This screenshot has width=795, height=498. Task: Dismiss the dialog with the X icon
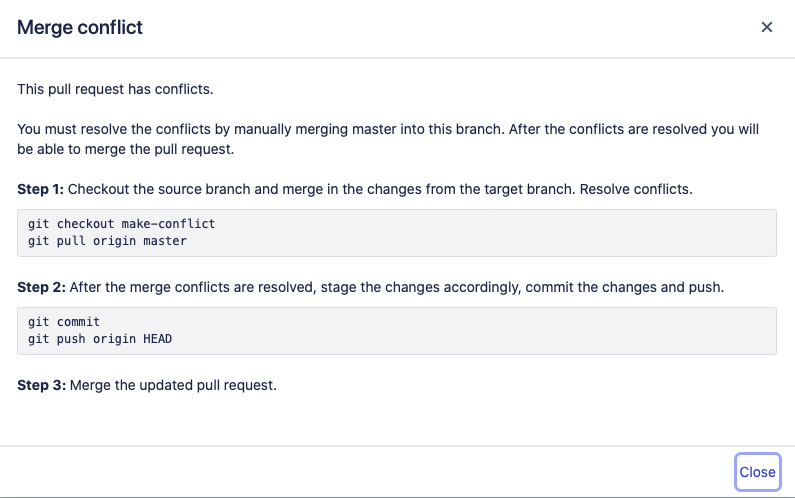(x=767, y=27)
